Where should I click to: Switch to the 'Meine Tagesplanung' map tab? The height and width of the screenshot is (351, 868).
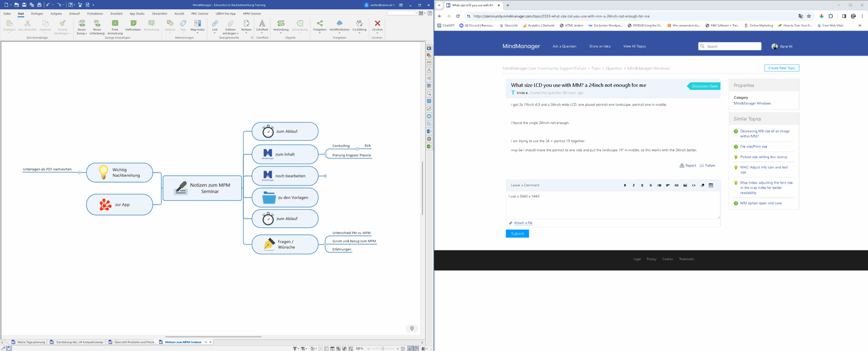point(31,342)
